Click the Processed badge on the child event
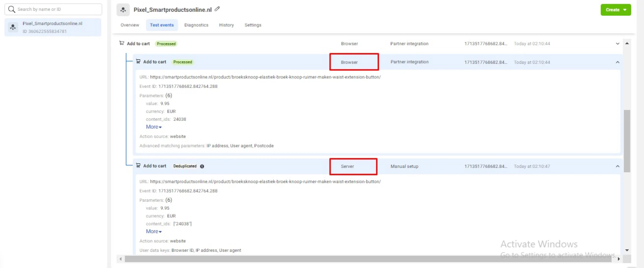The image size is (644, 268). tap(182, 62)
